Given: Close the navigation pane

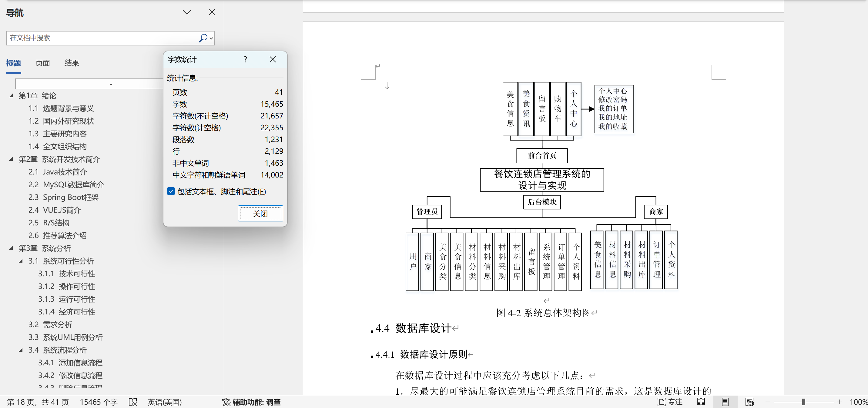Looking at the screenshot, I should click(x=212, y=12).
